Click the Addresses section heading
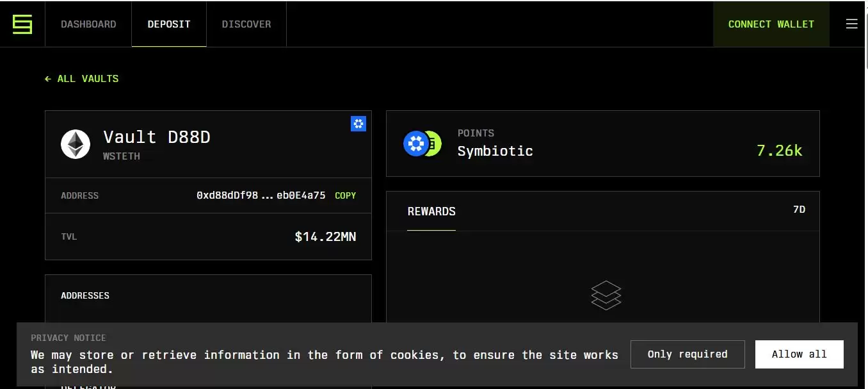This screenshot has width=868, height=389. (x=85, y=295)
